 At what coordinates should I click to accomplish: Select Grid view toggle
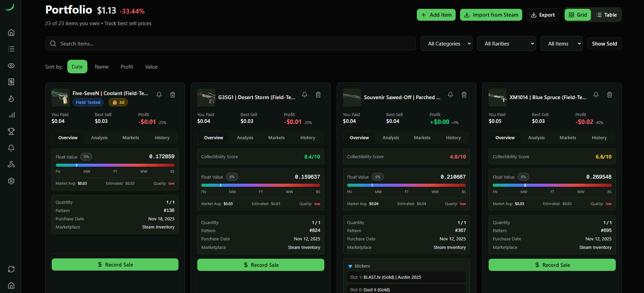[x=578, y=15]
